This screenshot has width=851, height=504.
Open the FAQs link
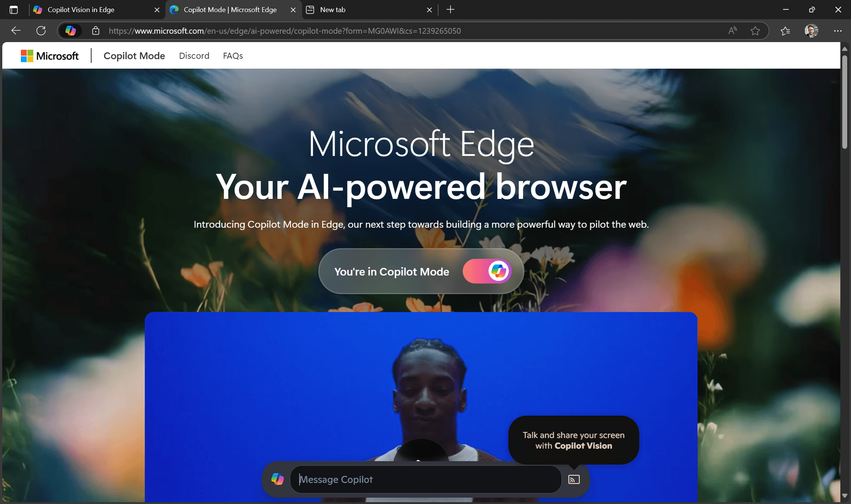(233, 56)
